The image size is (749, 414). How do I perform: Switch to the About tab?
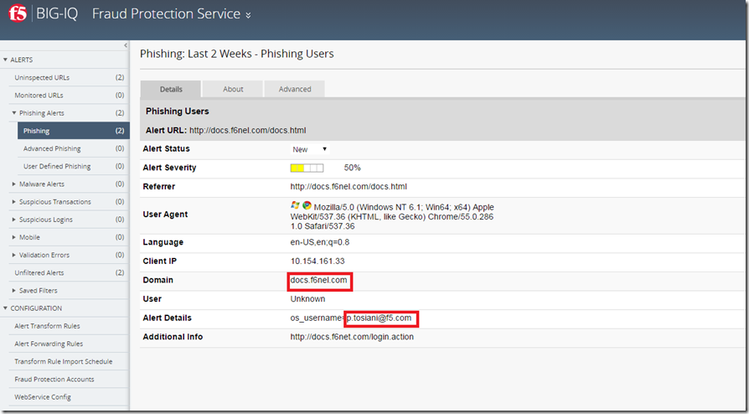click(233, 89)
